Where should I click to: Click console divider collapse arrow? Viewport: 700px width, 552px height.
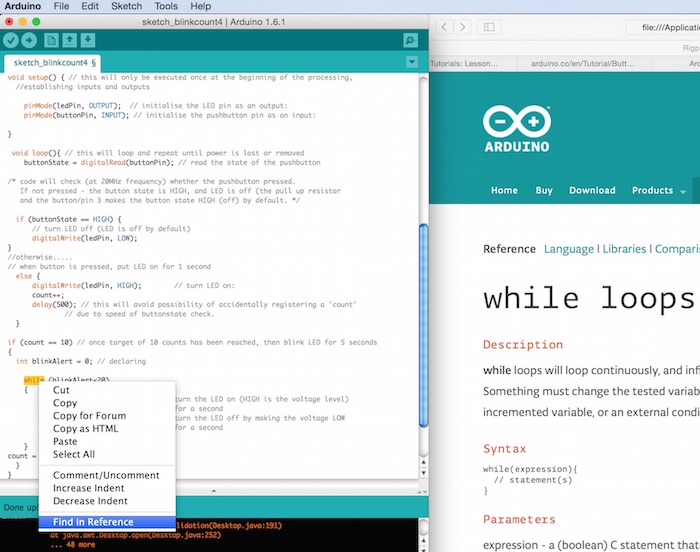click(x=213, y=491)
